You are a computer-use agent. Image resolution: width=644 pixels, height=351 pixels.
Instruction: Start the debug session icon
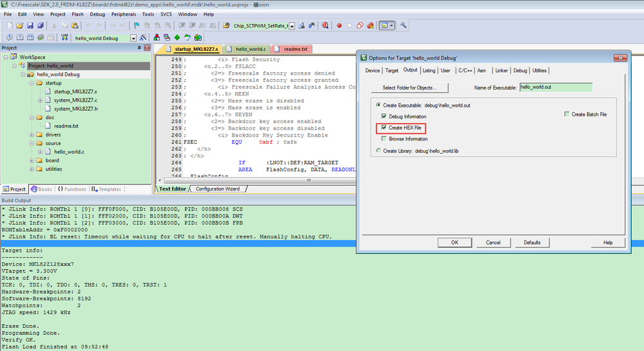[x=325, y=26]
